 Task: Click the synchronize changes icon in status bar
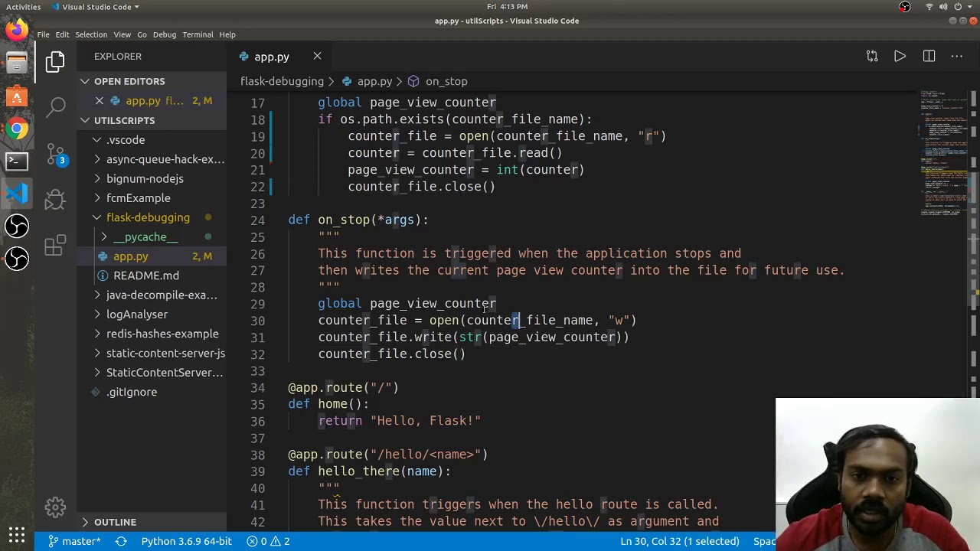[121, 541]
